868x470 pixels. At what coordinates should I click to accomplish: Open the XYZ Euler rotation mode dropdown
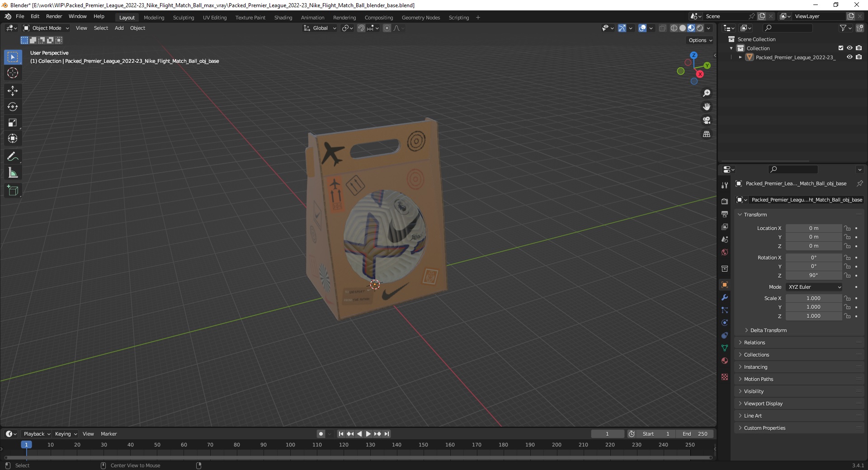(814, 287)
